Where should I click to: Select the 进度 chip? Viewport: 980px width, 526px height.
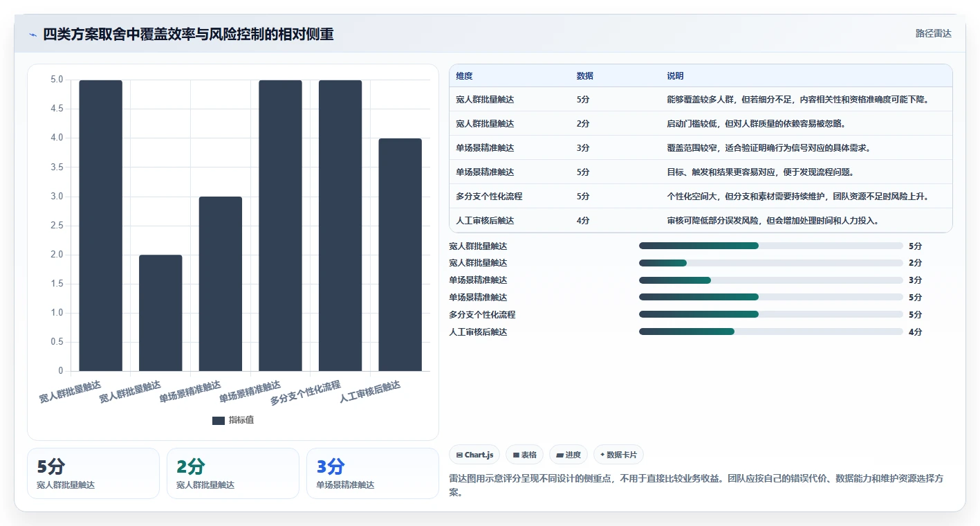coord(568,455)
